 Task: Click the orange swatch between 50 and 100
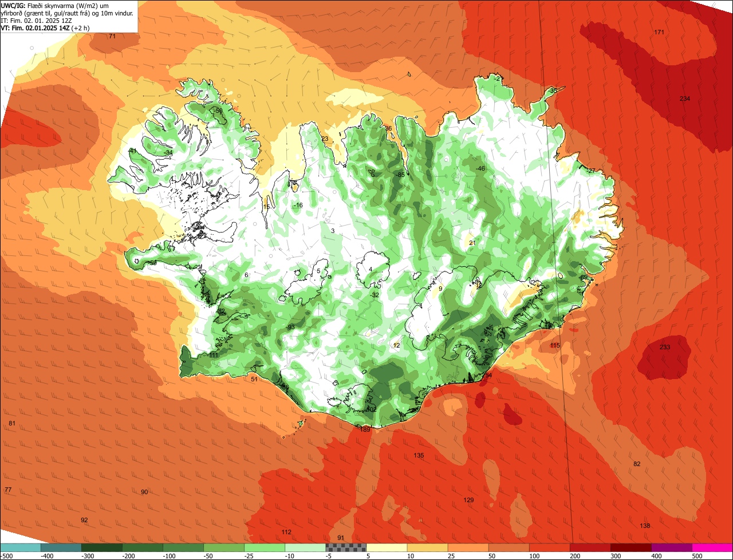509,548
